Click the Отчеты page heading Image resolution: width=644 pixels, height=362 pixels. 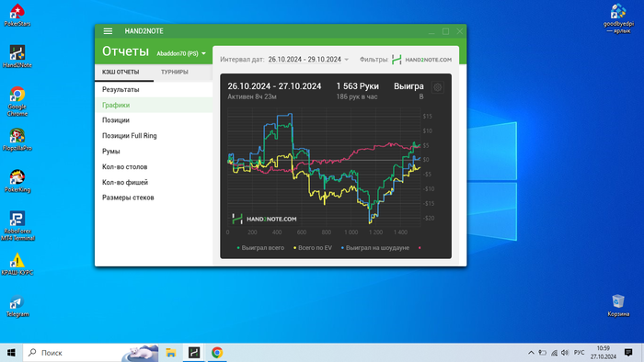click(125, 51)
